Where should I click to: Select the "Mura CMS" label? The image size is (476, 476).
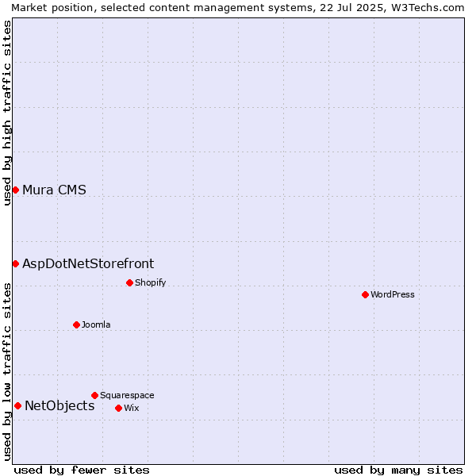(54, 190)
